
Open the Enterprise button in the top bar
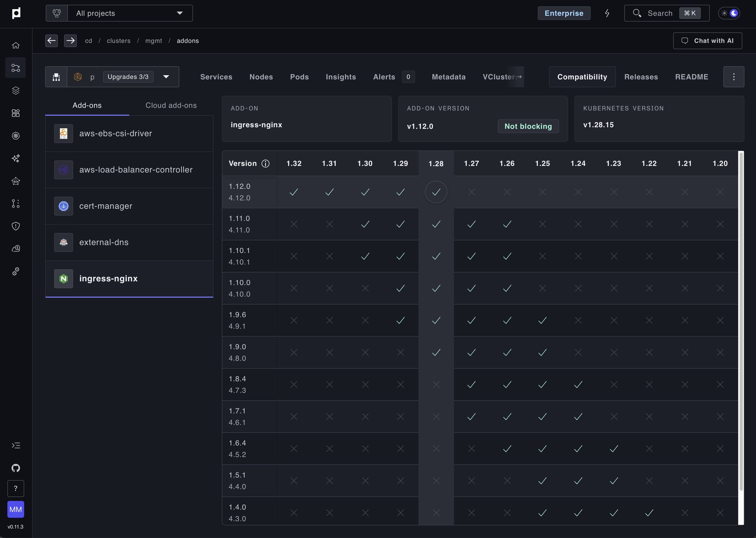point(564,13)
